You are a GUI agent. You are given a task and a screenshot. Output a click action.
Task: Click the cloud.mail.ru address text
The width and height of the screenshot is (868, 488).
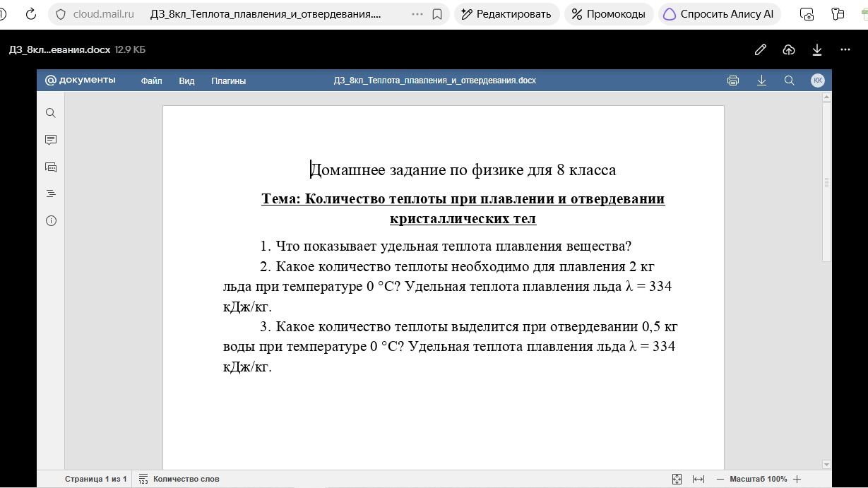pos(103,14)
